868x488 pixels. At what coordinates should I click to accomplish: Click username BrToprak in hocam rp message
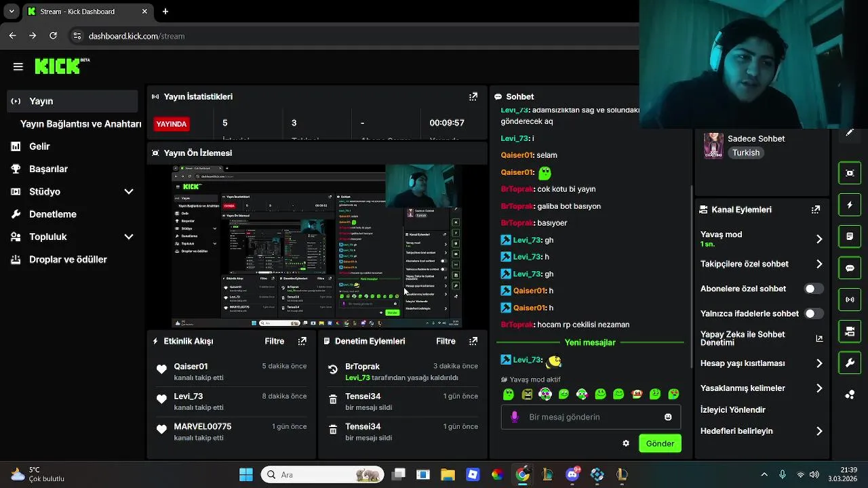pos(517,325)
